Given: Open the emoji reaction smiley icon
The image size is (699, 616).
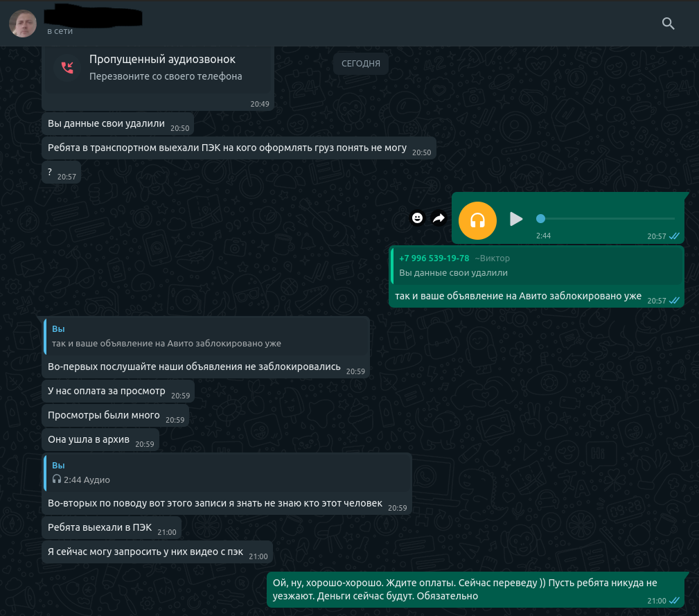Looking at the screenshot, I should (x=417, y=218).
